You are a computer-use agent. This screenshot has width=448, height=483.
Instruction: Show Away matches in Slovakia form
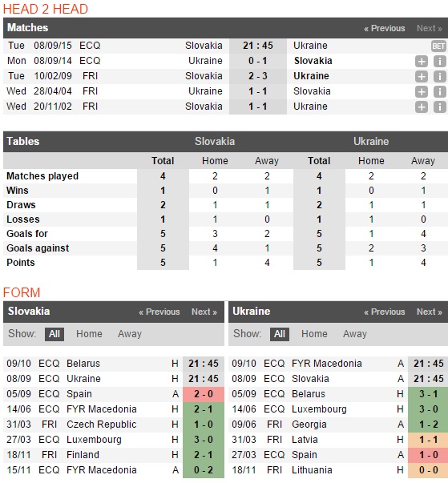click(130, 334)
